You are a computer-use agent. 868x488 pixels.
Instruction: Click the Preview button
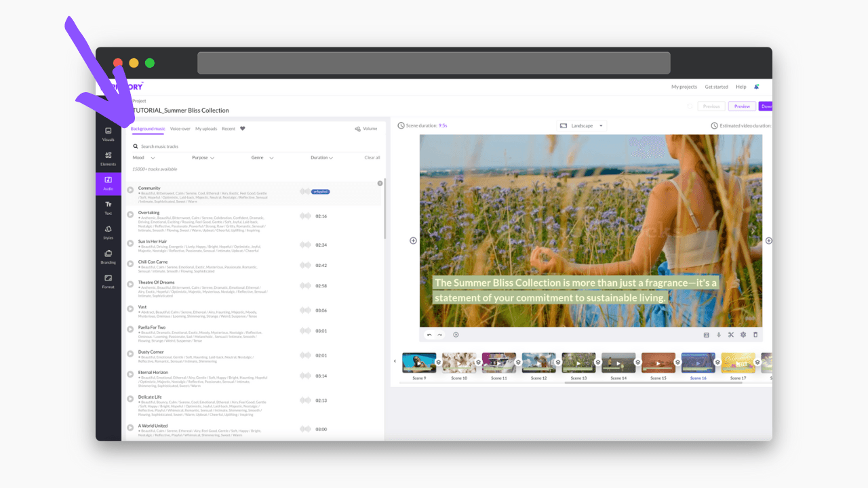tap(741, 106)
